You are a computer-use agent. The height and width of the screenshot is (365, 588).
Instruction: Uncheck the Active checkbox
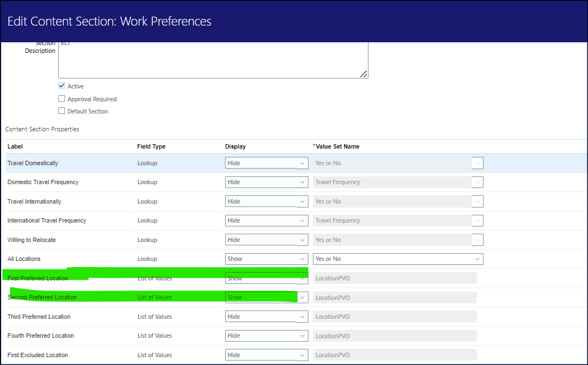62,86
